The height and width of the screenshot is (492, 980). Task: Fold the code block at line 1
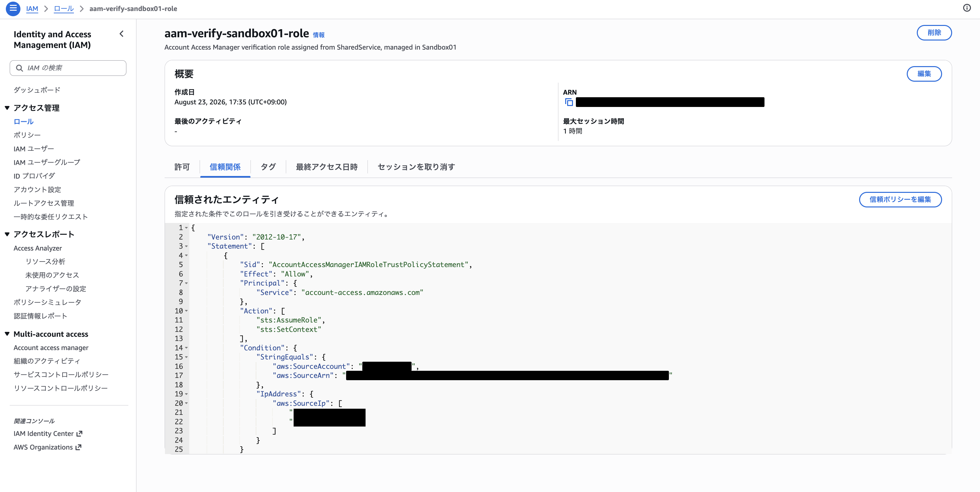click(186, 228)
